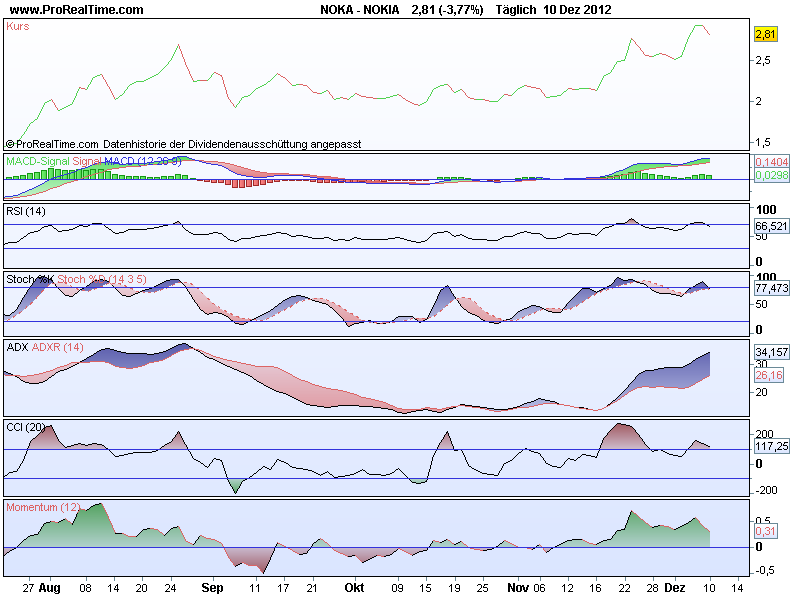The image size is (800, 600).
Task: Click the 0,0298 MACD histogram value tag
Action: [x=772, y=175]
